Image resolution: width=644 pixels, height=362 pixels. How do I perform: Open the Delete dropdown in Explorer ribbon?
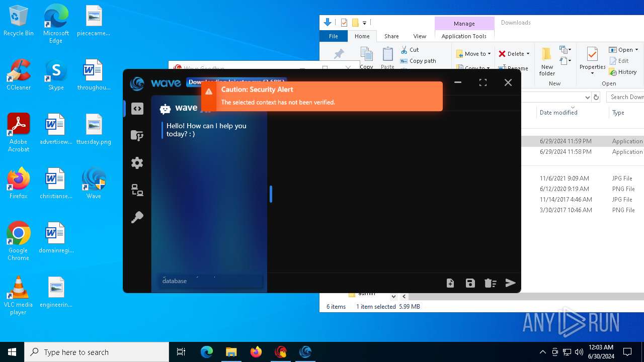pos(514,54)
